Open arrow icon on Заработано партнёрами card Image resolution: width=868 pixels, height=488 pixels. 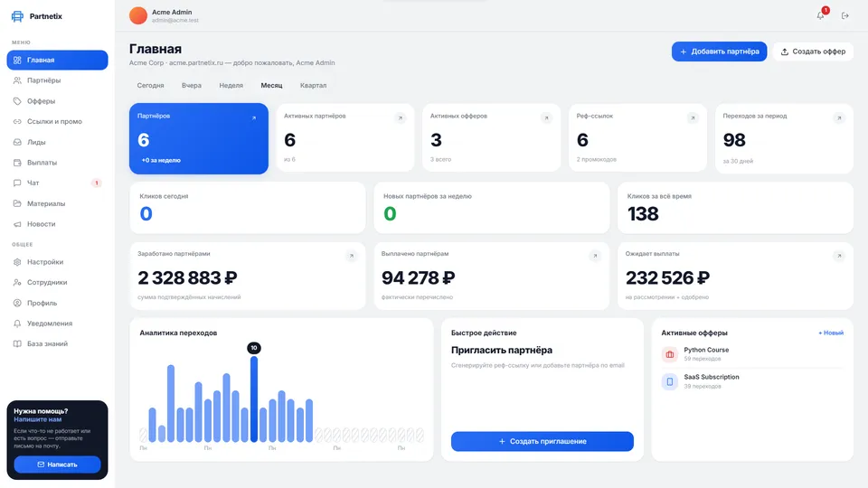tap(351, 256)
